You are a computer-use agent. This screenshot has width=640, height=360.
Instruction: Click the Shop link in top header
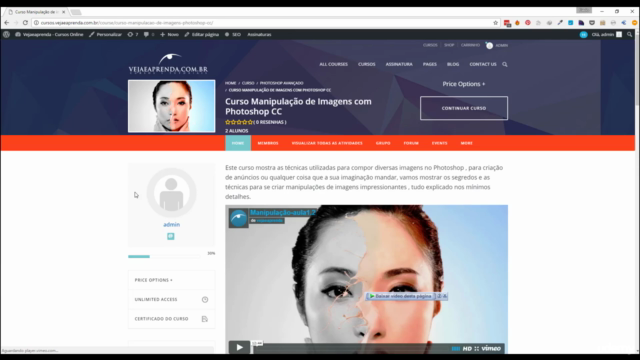[449, 45]
